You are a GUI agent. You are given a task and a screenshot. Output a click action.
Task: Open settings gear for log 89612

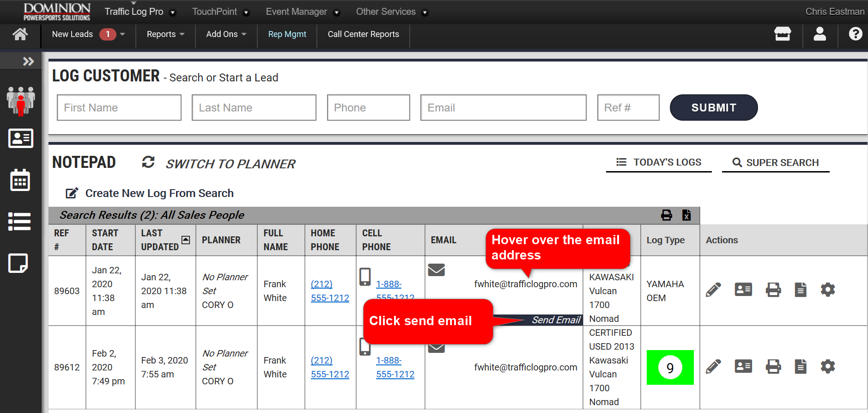pos(828,367)
